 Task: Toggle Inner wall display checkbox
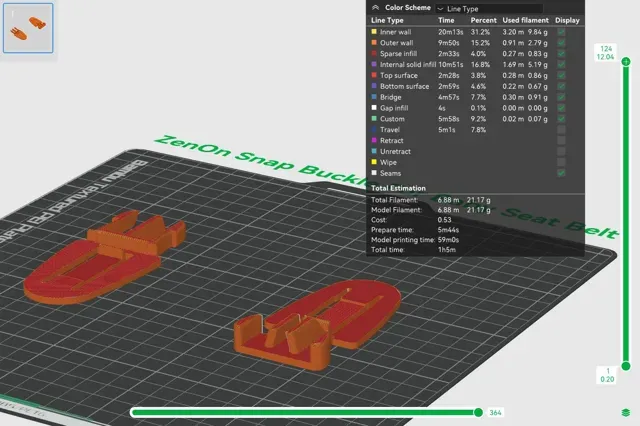[561, 32]
